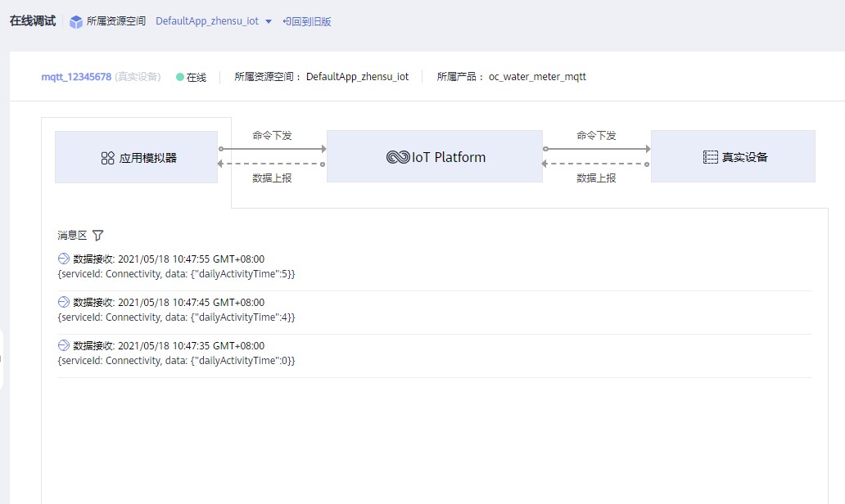Click the IoT Platform box

pos(435,156)
